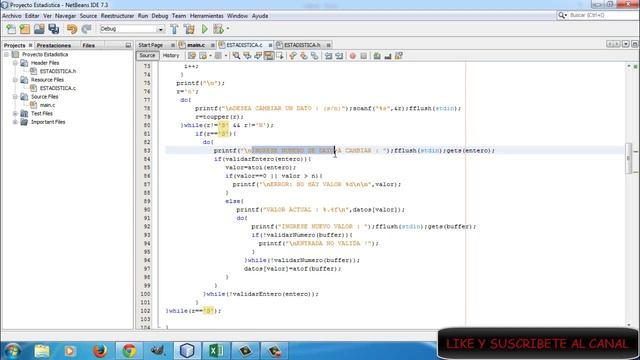Start macro recording red circle icon
The width and height of the screenshot is (640, 360).
[353, 56]
